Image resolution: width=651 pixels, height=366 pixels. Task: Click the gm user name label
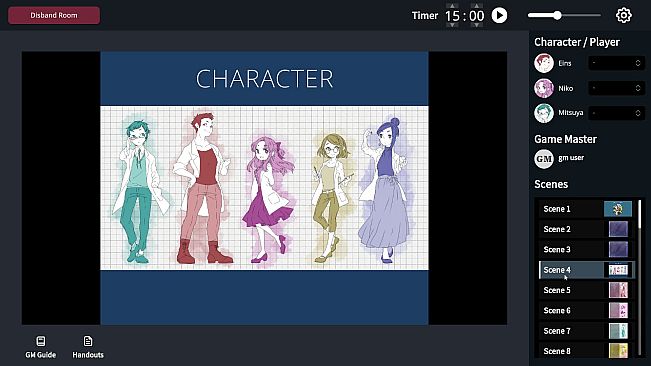coord(571,158)
